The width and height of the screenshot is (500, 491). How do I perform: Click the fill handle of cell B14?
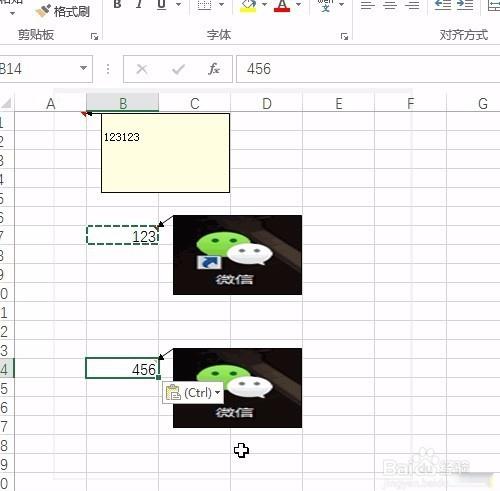click(159, 377)
